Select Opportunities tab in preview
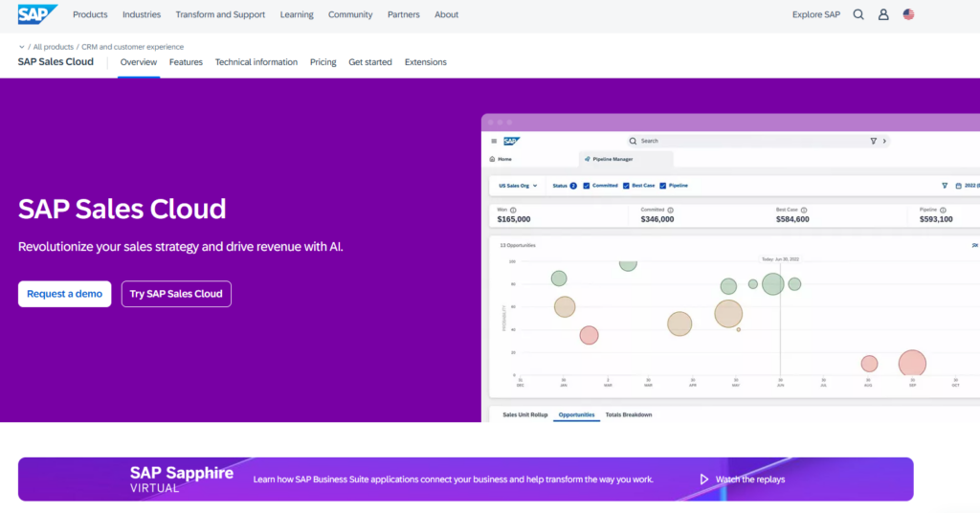This screenshot has width=980, height=513. (x=576, y=415)
